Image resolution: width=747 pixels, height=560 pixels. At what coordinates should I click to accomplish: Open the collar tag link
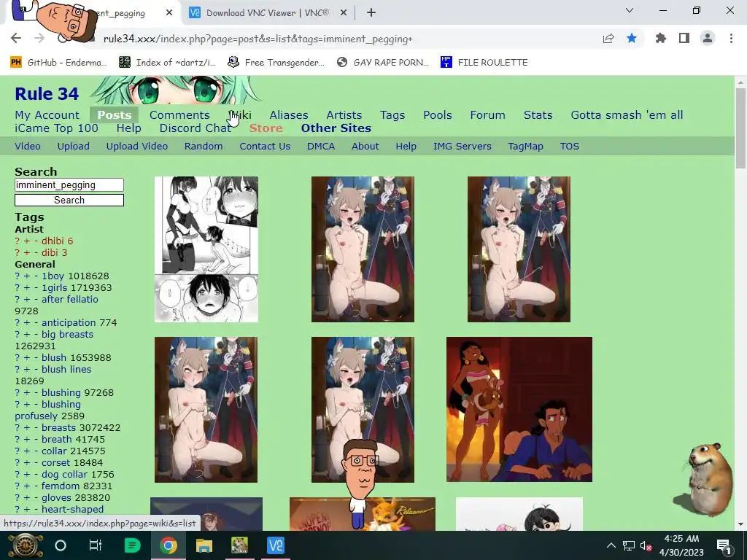click(x=54, y=451)
